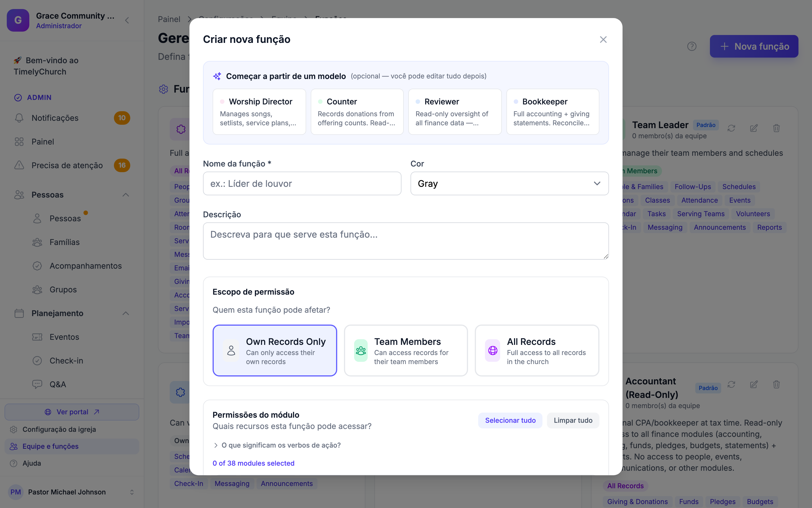Click the Serving Teams tag in Team Leader card
The width and height of the screenshot is (812, 508).
coord(701,214)
